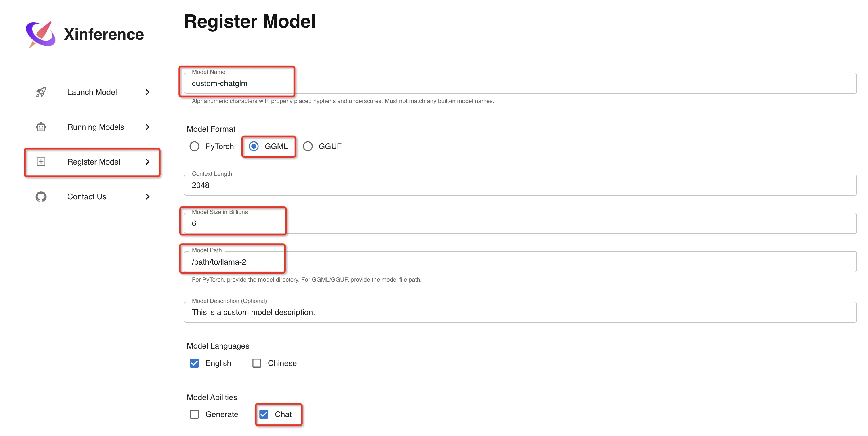Open the Register Model menu item

[94, 162]
